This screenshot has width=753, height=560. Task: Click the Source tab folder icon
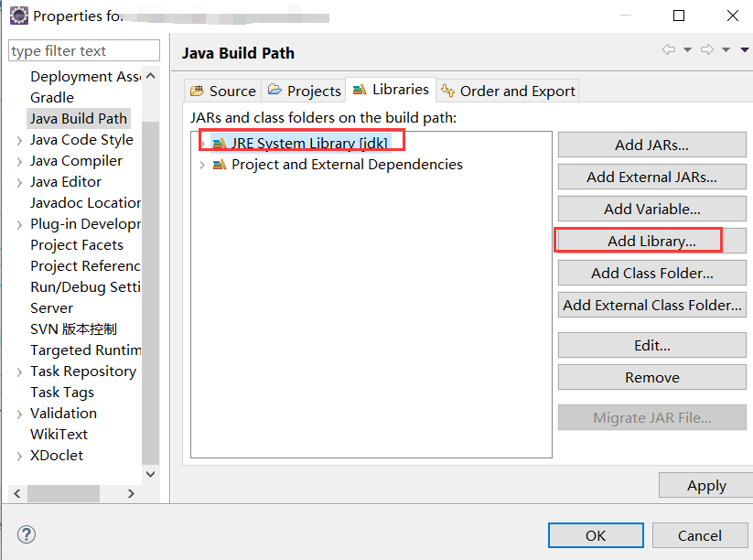197,91
